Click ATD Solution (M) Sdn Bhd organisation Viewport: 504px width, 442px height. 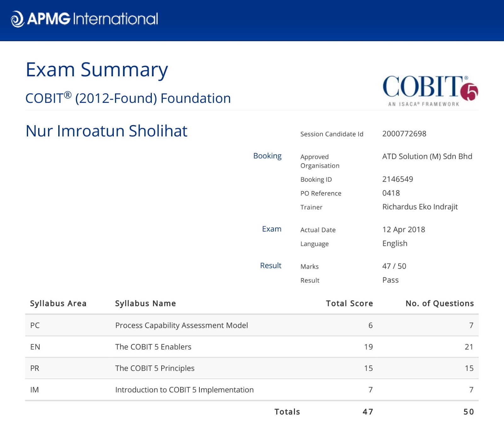(427, 156)
